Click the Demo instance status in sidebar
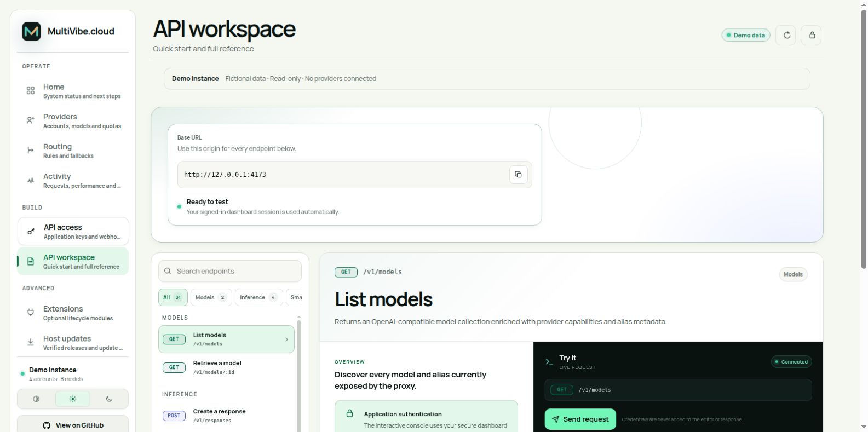 (73, 374)
